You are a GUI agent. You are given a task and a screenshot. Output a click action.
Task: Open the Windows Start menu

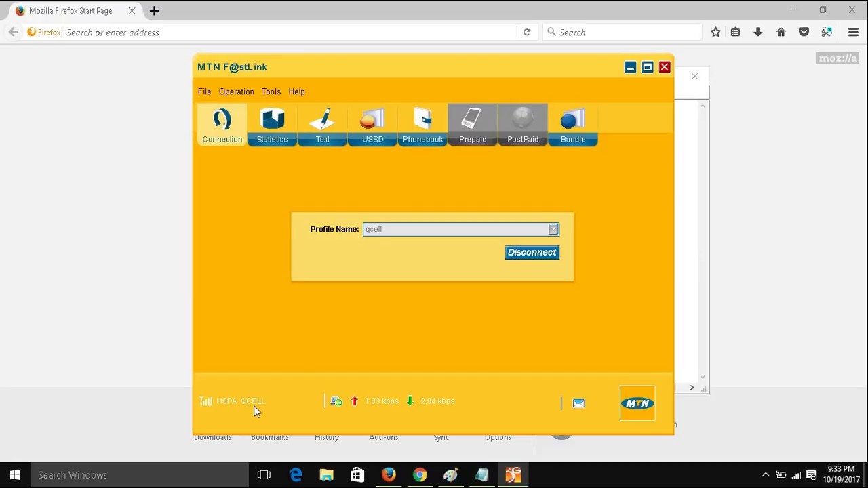(15, 475)
